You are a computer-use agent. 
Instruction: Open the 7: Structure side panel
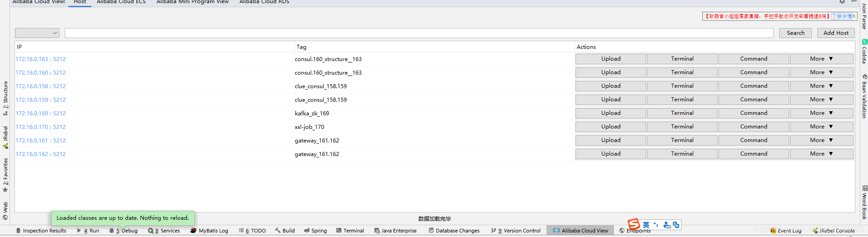pos(5,98)
